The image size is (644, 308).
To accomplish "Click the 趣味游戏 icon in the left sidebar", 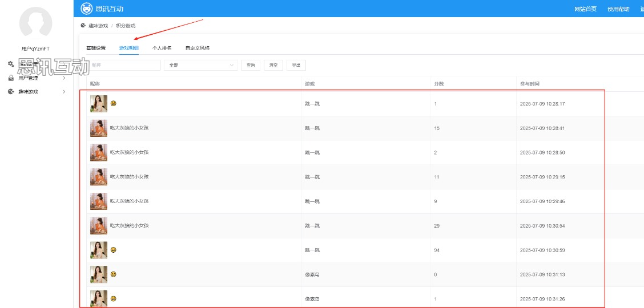I will point(11,91).
